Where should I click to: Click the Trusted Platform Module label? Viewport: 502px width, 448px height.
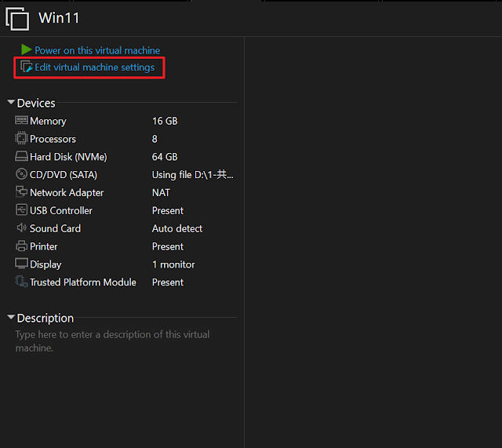coord(83,282)
